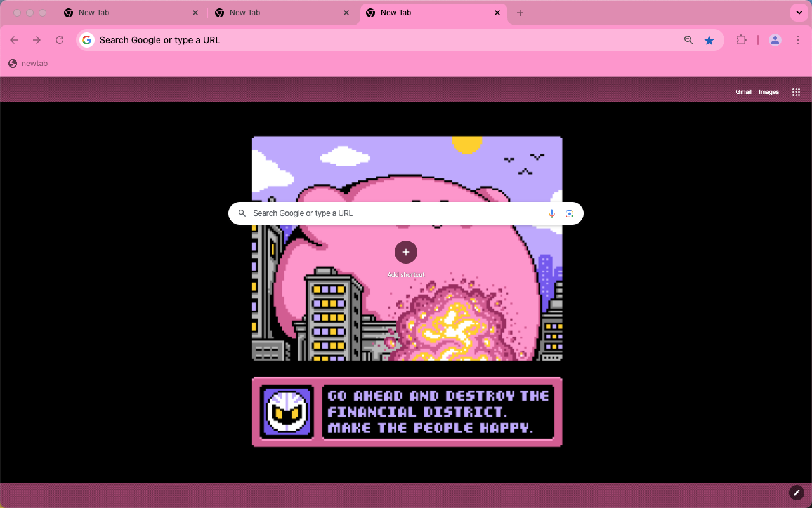Image resolution: width=812 pixels, height=508 pixels.
Task: Open the Chrome three-dot menu
Action: click(797, 40)
